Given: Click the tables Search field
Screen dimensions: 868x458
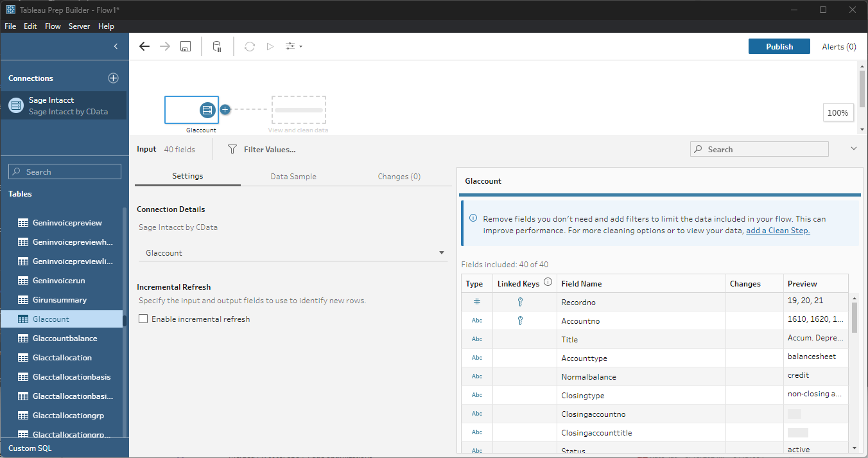Looking at the screenshot, I should (x=65, y=172).
